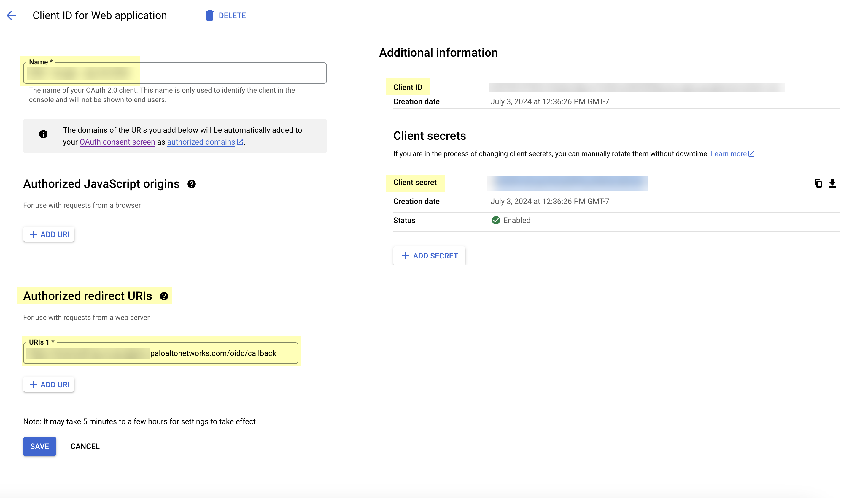Click the info icon in domains notice
Image resolution: width=868 pixels, height=498 pixels.
pos(43,134)
